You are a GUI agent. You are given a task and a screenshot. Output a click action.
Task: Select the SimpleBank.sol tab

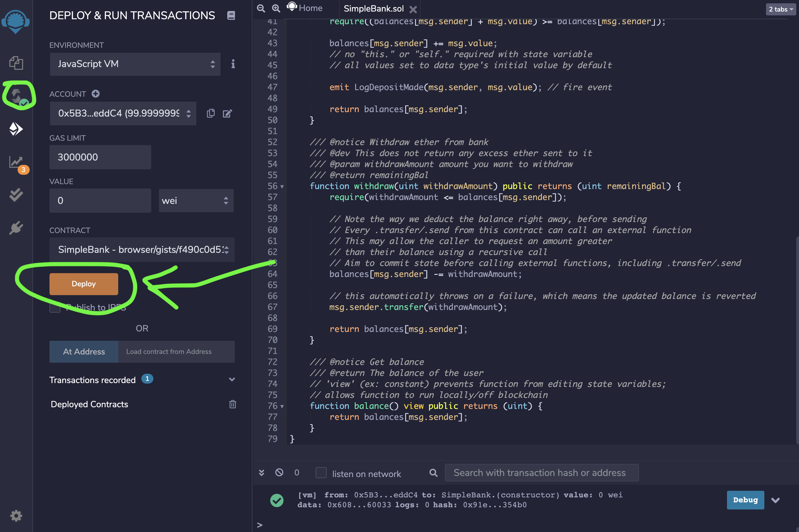pyautogui.click(x=373, y=9)
